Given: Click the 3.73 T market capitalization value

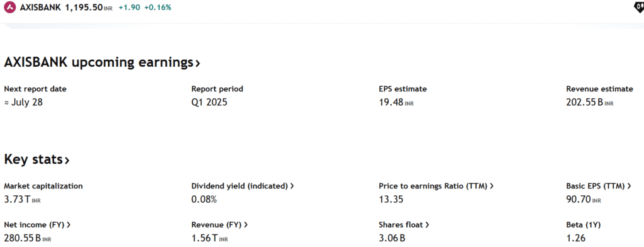Looking at the screenshot, I should tap(22, 200).
